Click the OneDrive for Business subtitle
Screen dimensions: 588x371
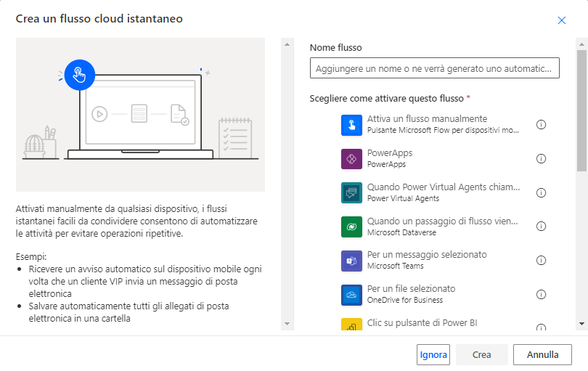pos(405,300)
